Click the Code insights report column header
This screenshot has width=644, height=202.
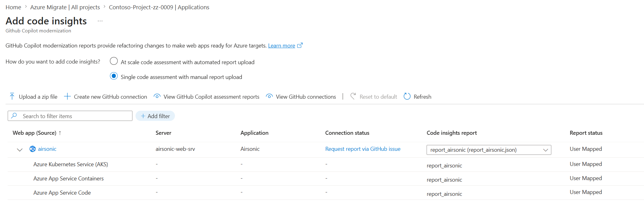tap(452, 133)
